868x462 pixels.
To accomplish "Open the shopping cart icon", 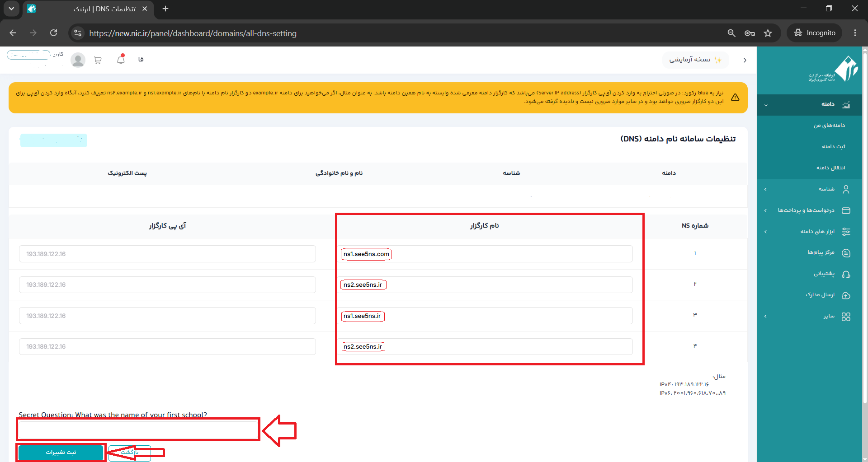I will 98,60.
